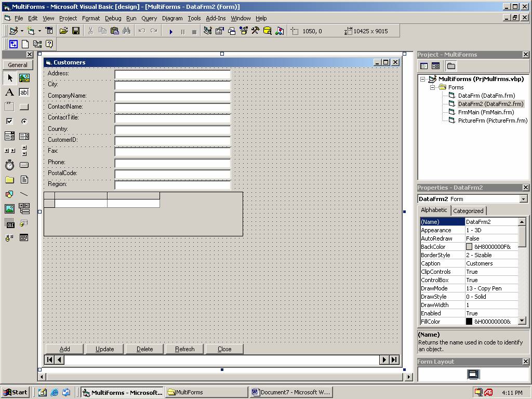Screen dimensions: 532x399
Task: Select the ListBox control tool
Action: pos(24,136)
